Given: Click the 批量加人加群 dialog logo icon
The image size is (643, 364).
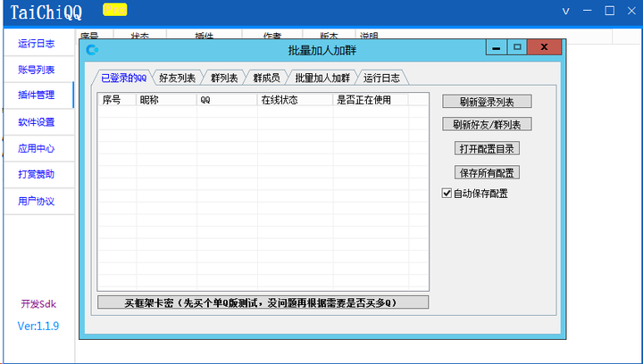Looking at the screenshot, I should pos(92,50).
